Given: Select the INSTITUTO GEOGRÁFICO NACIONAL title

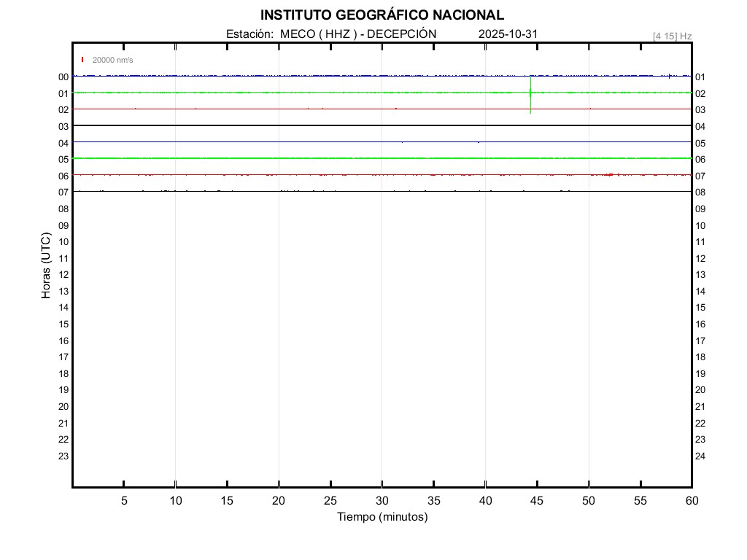Looking at the screenshot, I should pyautogui.click(x=382, y=15).
